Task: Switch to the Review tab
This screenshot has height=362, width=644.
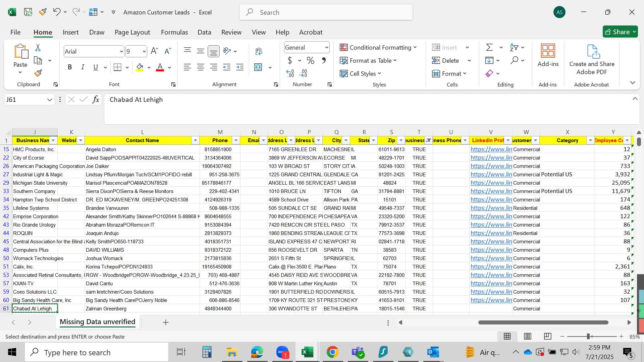Action: pyautogui.click(x=231, y=32)
